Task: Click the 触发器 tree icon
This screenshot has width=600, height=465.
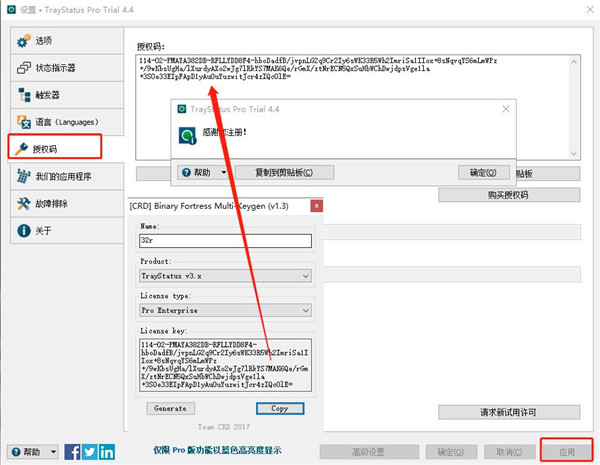Action: tap(24, 95)
